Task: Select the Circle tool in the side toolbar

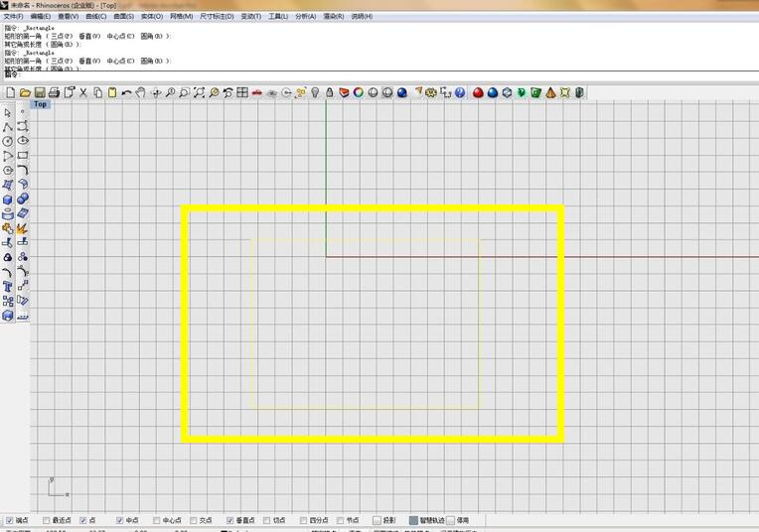Action: (8, 141)
